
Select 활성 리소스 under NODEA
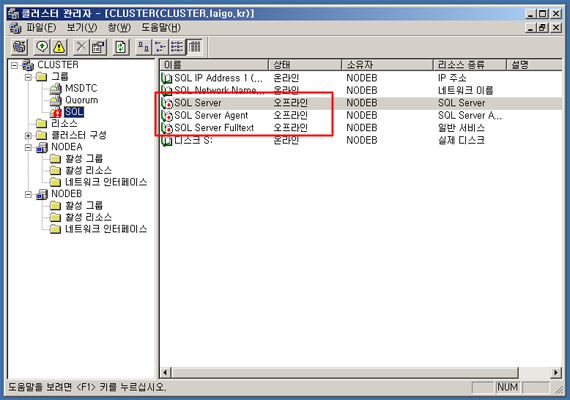88,171
